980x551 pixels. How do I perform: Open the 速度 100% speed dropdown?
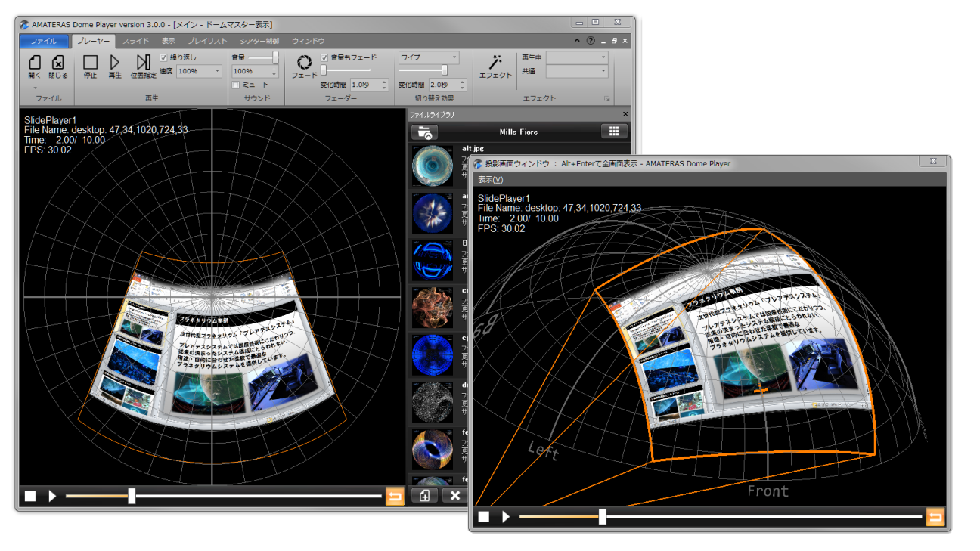200,71
